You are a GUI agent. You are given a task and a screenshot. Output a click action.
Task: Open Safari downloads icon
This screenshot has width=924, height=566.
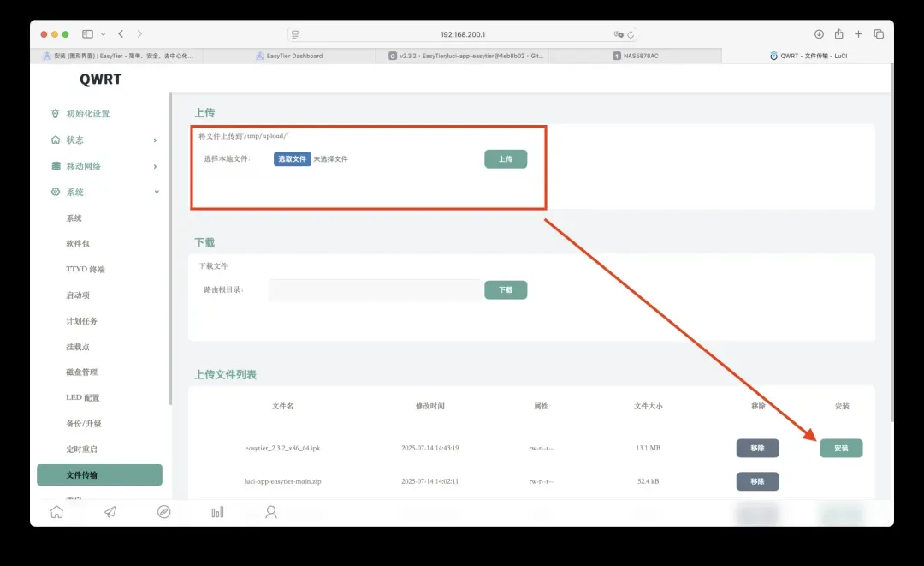(819, 34)
